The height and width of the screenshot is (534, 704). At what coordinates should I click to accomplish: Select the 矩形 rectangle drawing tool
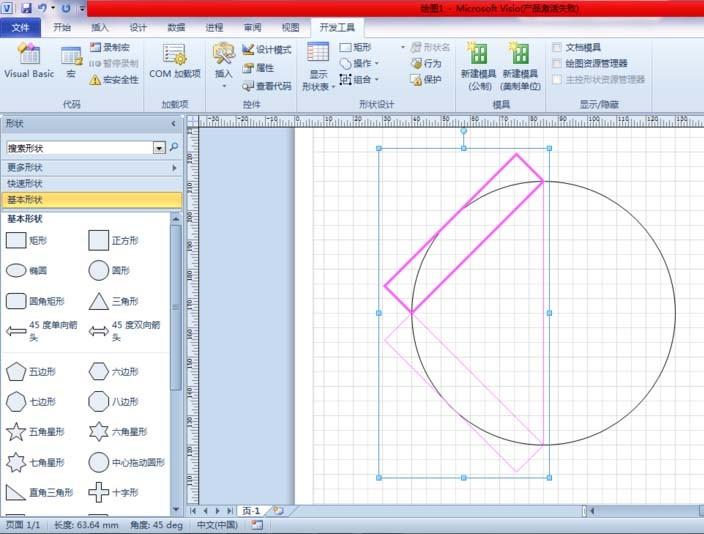pos(355,47)
